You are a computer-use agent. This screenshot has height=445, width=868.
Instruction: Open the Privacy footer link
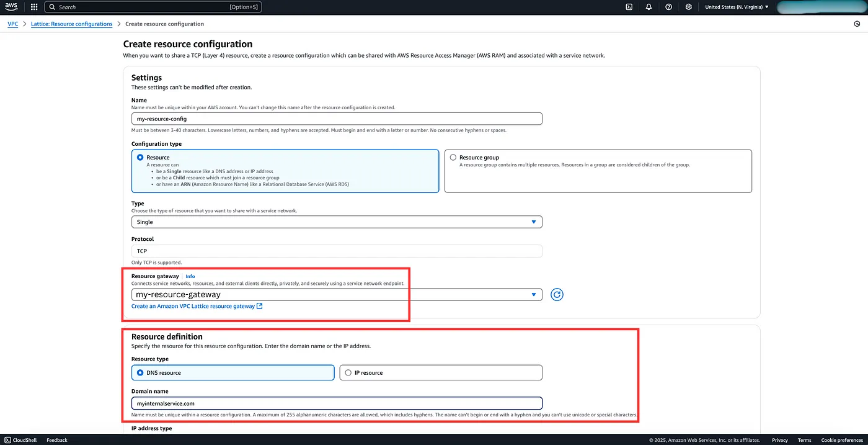780,440
